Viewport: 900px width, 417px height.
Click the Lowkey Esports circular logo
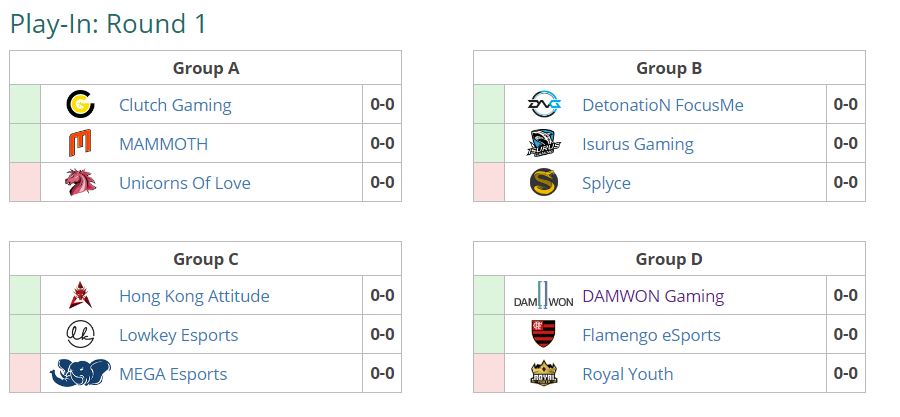tap(80, 334)
